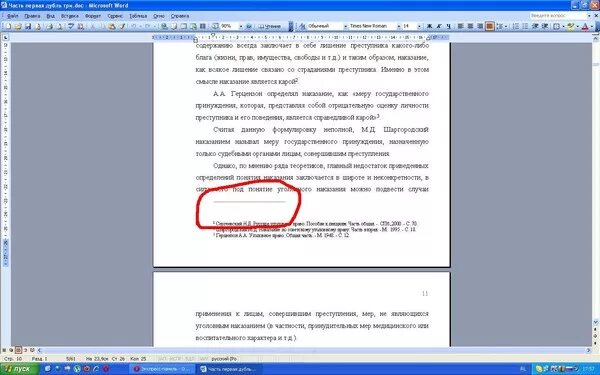Open Print Preview from the toolbar
The image size is (600, 375).
(x=59, y=26)
